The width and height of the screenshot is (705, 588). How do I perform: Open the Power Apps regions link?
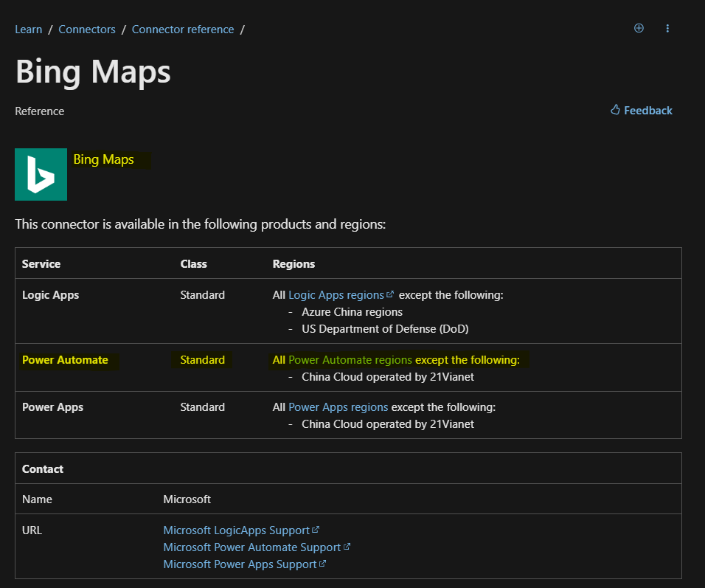click(x=338, y=407)
